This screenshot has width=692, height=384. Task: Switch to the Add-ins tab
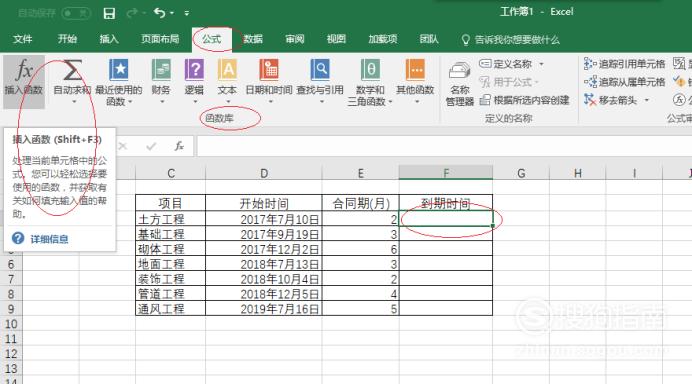pyautogui.click(x=383, y=39)
